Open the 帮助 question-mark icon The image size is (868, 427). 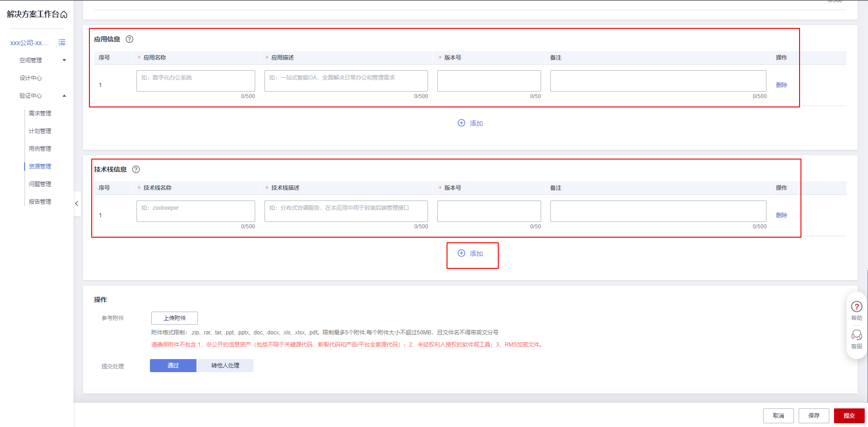coord(857,307)
